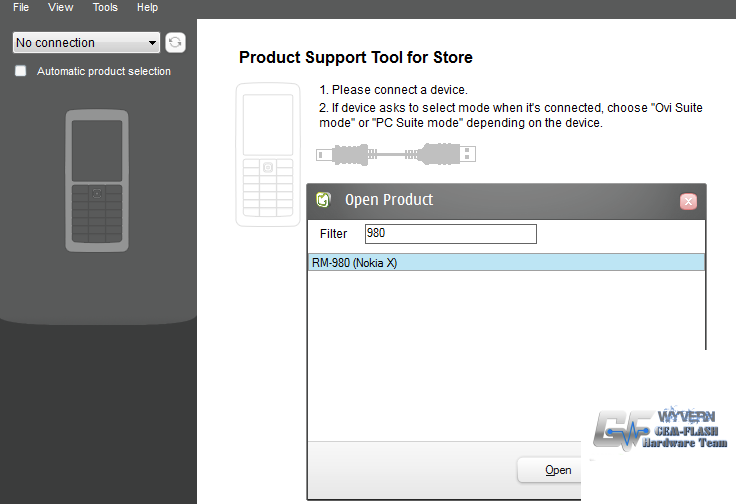Enable Automatic product selection checkbox
The width and height of the screenshot is (736, 504).
point(21,71)
